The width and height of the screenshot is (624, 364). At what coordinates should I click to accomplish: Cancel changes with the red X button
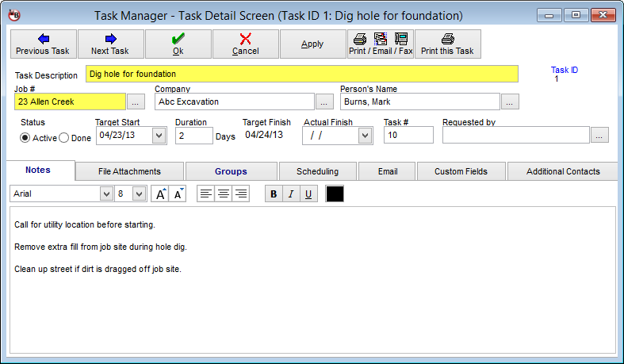245,44
